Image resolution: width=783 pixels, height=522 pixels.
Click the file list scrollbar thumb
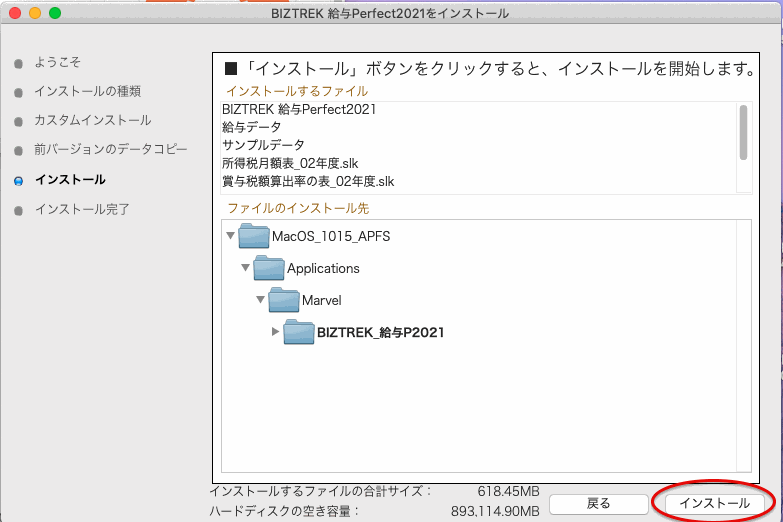tap(743, 131)
